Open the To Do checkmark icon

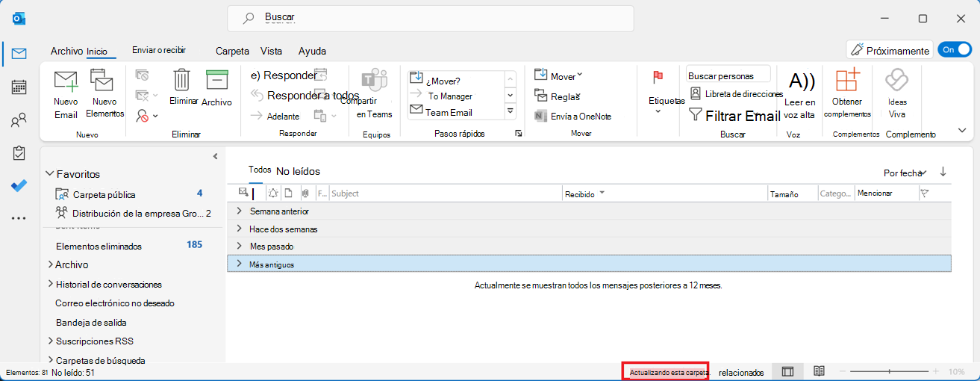pyautogui.click(x=19, y=185)
